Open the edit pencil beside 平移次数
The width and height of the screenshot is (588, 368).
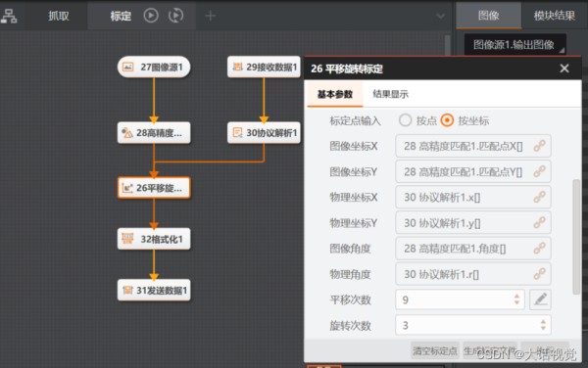tap(540, 299)
